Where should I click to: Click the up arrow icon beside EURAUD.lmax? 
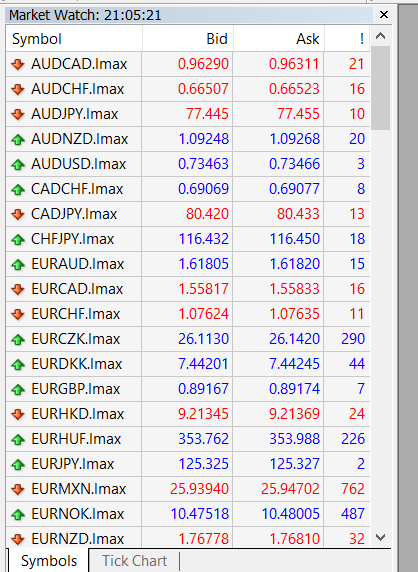click(18, 264)
